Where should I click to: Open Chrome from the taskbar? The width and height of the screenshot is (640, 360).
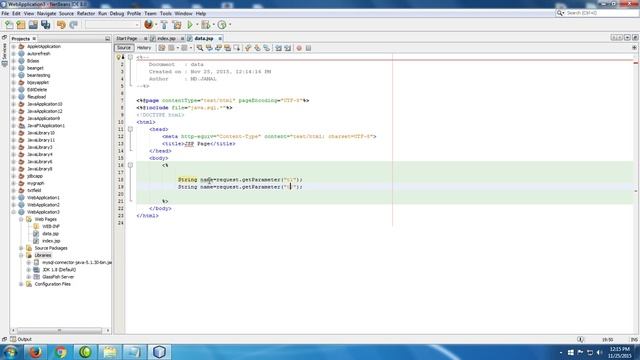[x=60, y=352]
